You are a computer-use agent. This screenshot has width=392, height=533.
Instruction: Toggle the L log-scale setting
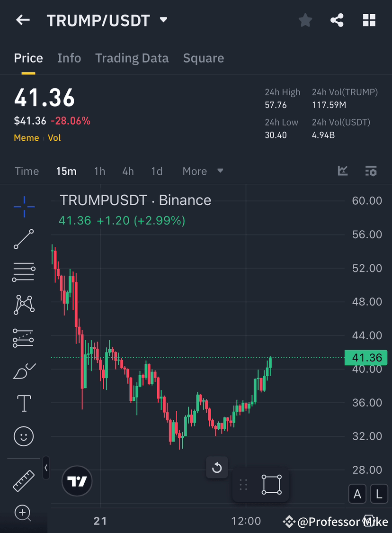coord(379,494)
